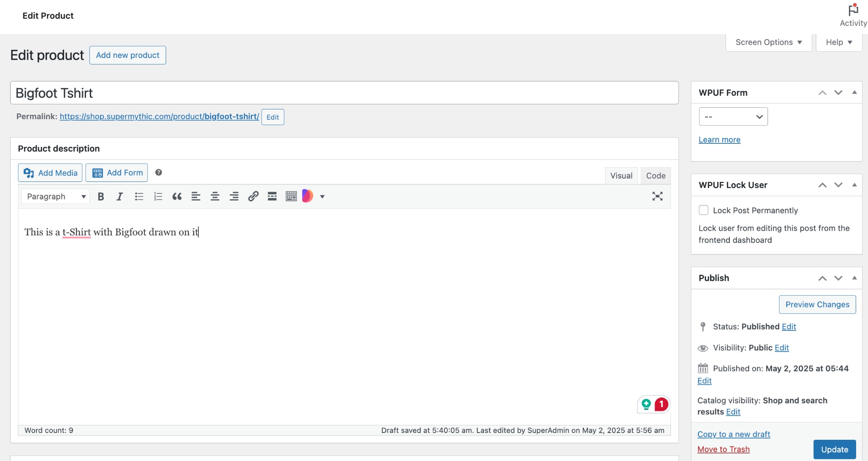Viewport: 868px width, 461px height.
Task: Center align the description text
Action: point(215,196)
